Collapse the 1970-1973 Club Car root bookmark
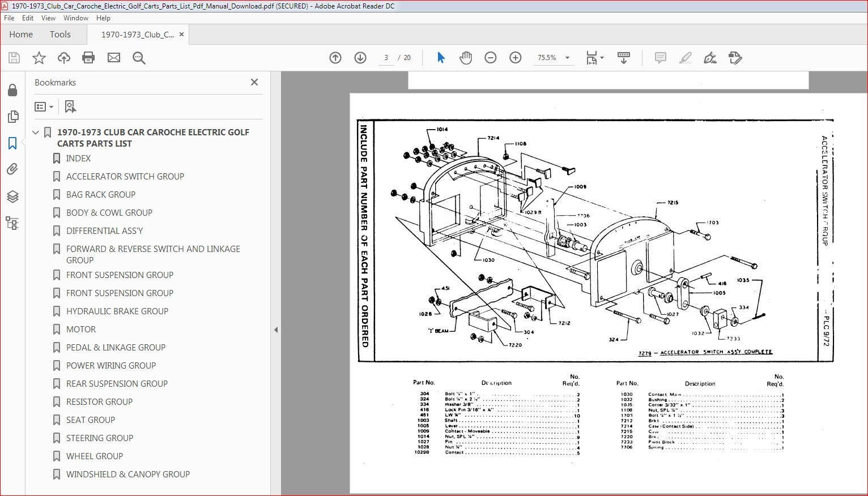The image size is (868, 496). click(36, 132)
